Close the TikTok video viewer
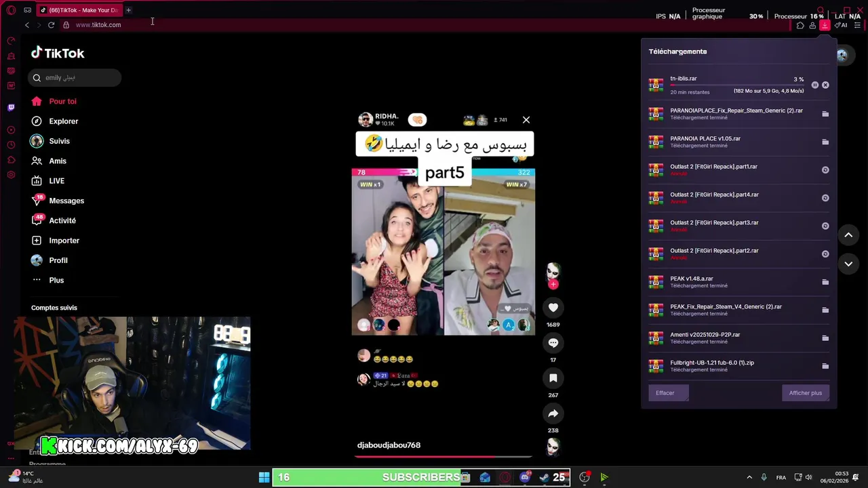868x488 pixels. point(526,120)
